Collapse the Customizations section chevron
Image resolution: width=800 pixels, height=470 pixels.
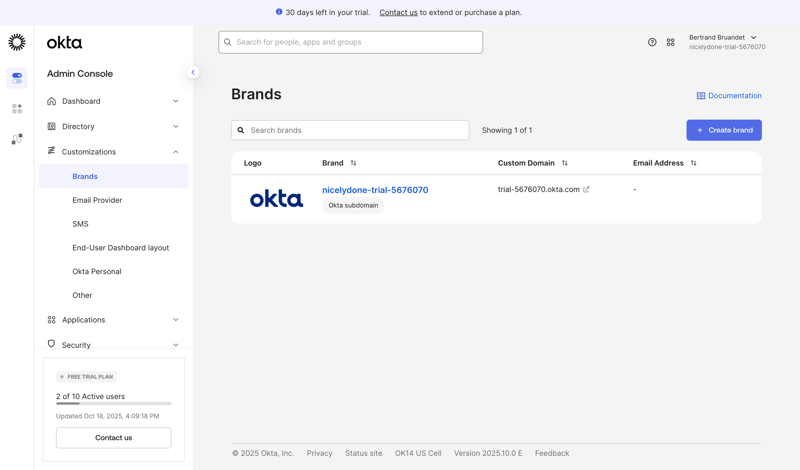176,152
